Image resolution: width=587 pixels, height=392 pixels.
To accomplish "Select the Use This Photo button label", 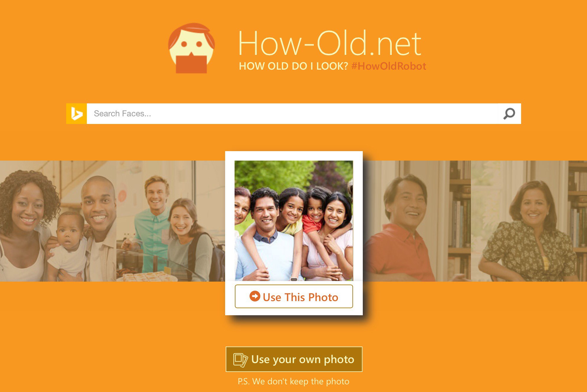I will (300, 297).
